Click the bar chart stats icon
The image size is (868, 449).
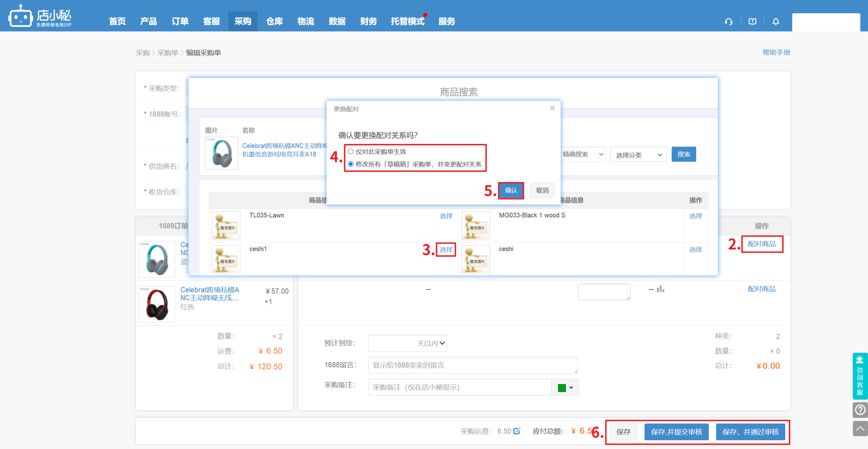pos(660,289)
